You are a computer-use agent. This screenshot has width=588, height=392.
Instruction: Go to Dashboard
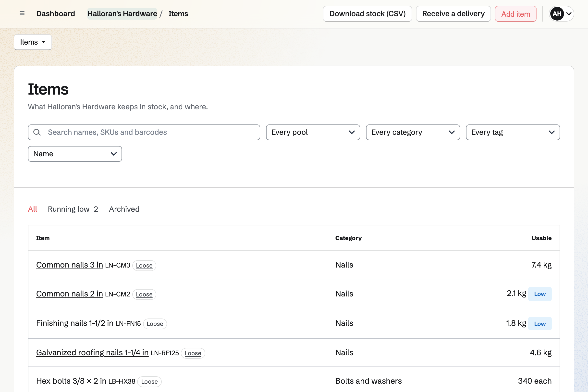(x=56, y=13)
